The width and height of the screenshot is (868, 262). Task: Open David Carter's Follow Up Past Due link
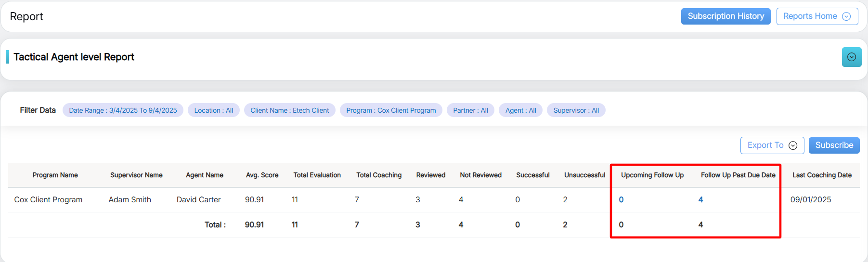[x=700, y=200]
